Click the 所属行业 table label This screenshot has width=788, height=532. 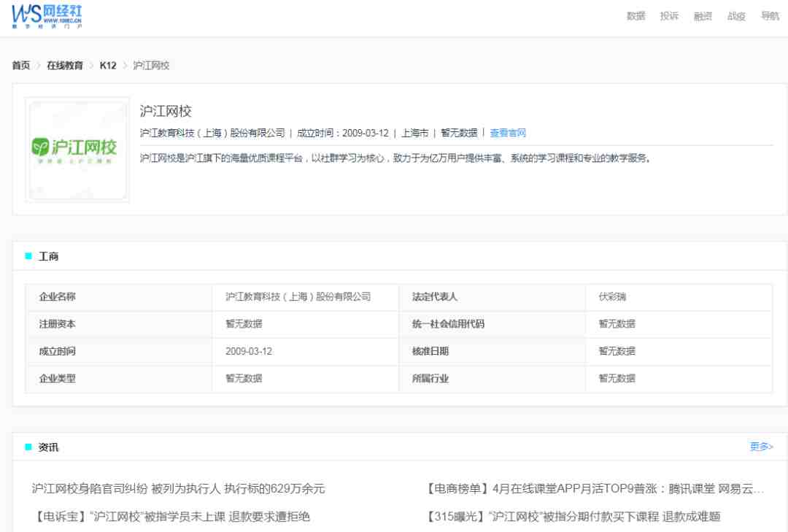pyautogui.click(x=430, y=378)
